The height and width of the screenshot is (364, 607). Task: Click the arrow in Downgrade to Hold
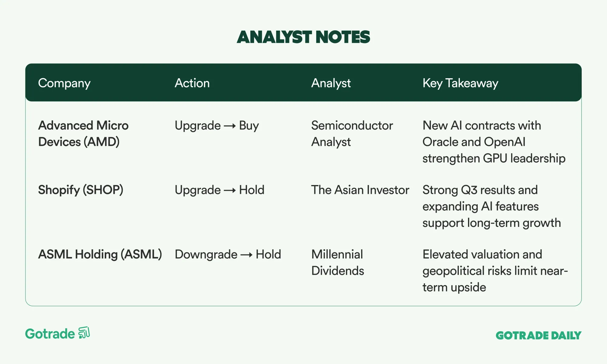pos(246,255)
